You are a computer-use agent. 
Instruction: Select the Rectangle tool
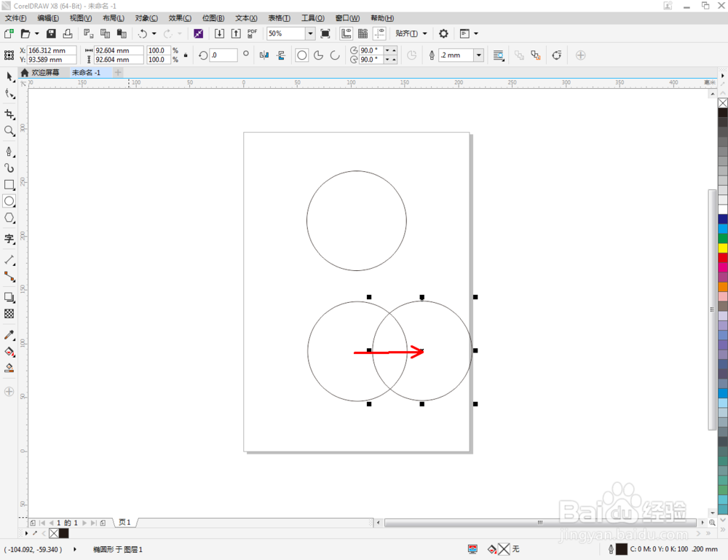pos(9,185)
